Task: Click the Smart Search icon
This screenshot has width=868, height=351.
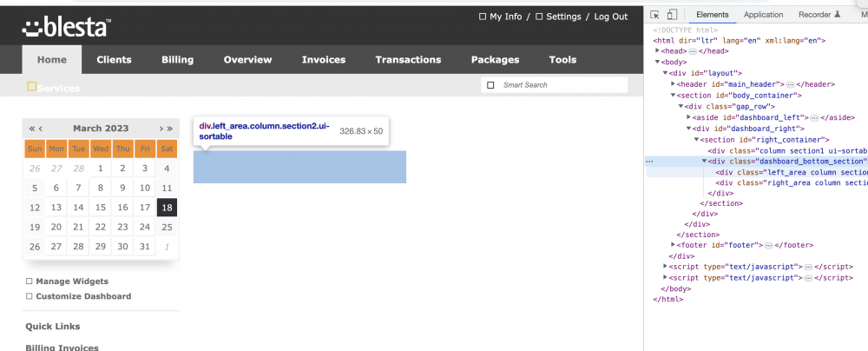Action: [x=490, y=85]
